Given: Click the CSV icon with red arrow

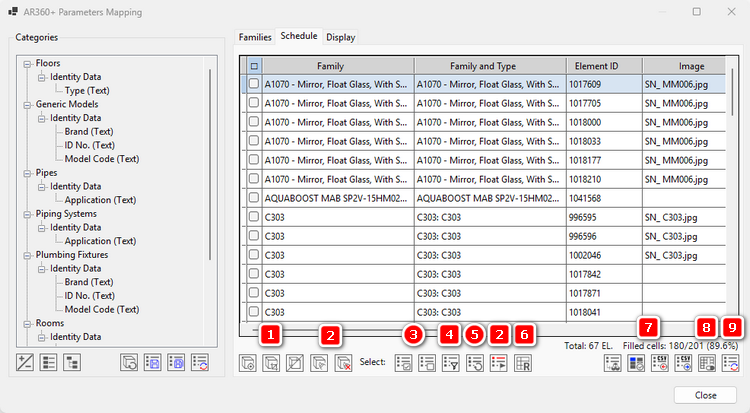Looking at the screenshot, I should pyautogui.click(x=660, y=363).
